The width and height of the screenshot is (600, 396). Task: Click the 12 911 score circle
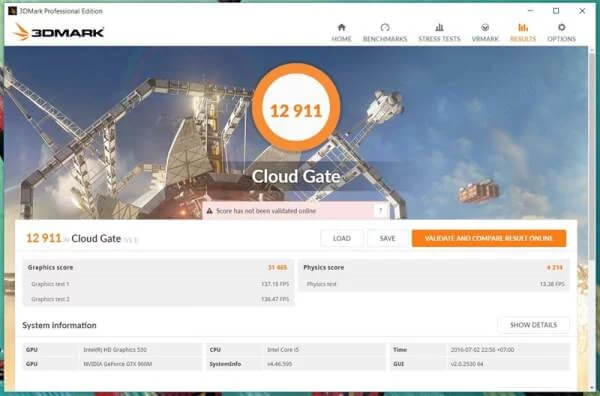296,107
